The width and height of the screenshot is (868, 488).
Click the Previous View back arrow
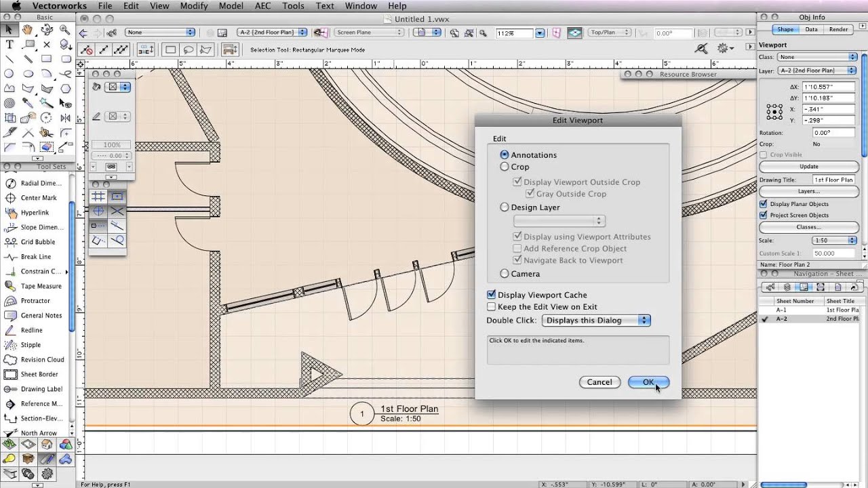83,33
